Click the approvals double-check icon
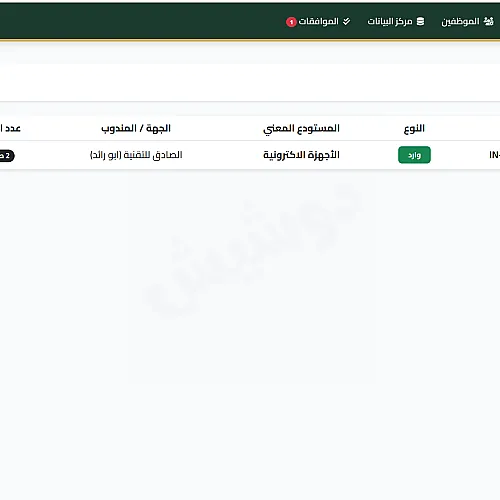500x500 pixels. tap(346, 21)
